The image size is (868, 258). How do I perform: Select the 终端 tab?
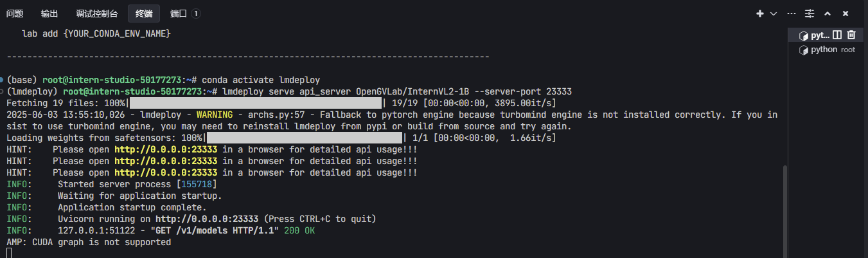(x=144, y=14)
